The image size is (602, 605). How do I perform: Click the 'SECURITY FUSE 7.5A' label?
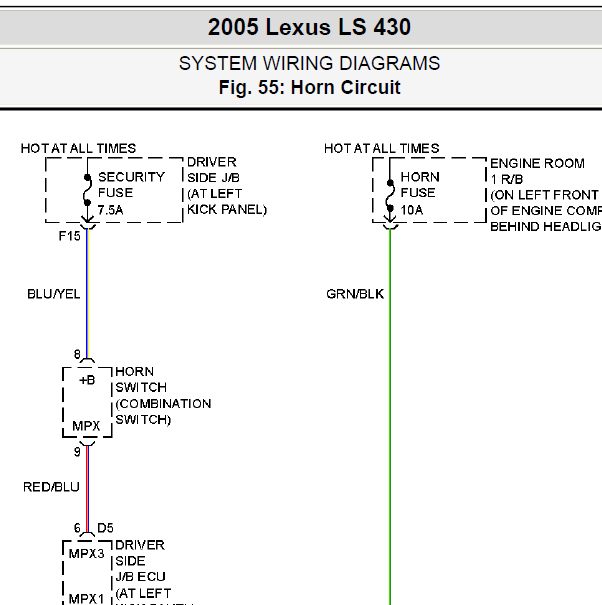pyautogui.click(x=131, y=193)
